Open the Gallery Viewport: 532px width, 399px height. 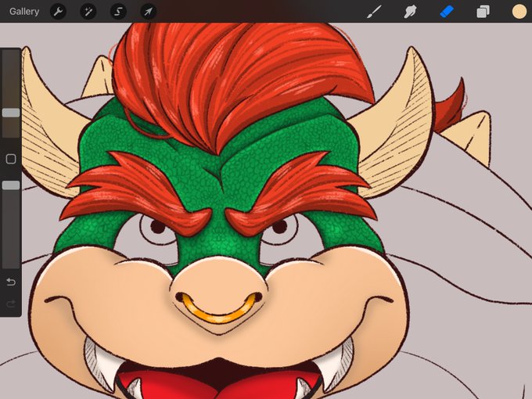(x=24, y=12)
